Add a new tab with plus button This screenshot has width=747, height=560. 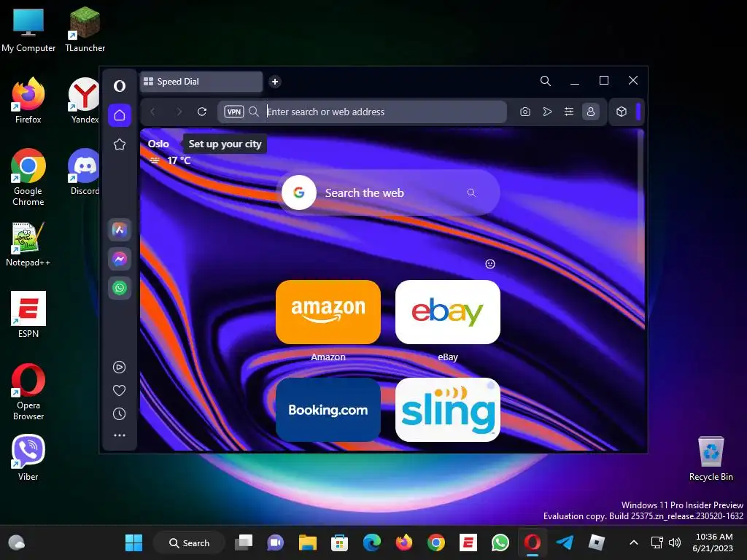point(275,82)
